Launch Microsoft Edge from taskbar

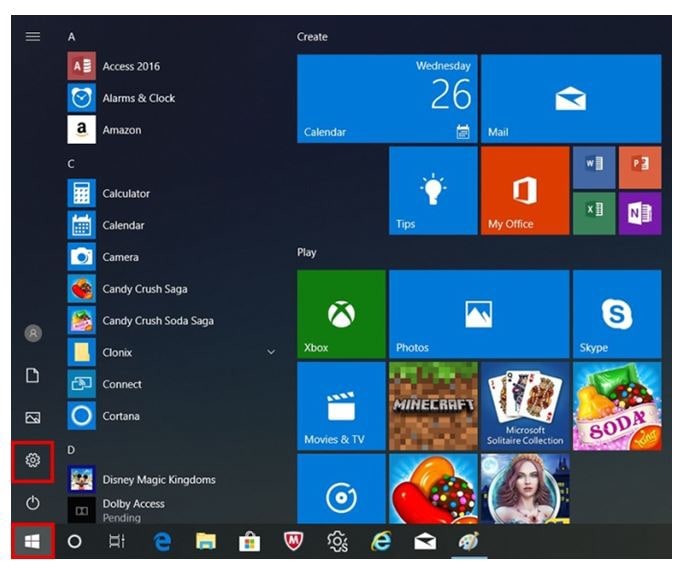click(x=162, y=541)
